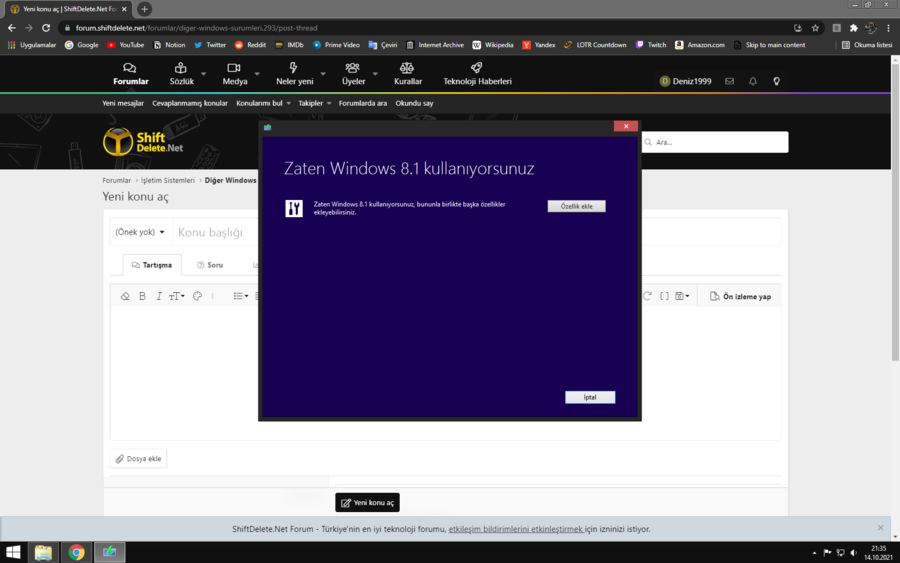The height and width of the screenshot is (563, 900).
Task: Open a new browser tab
Action: [x=145, y=9]
